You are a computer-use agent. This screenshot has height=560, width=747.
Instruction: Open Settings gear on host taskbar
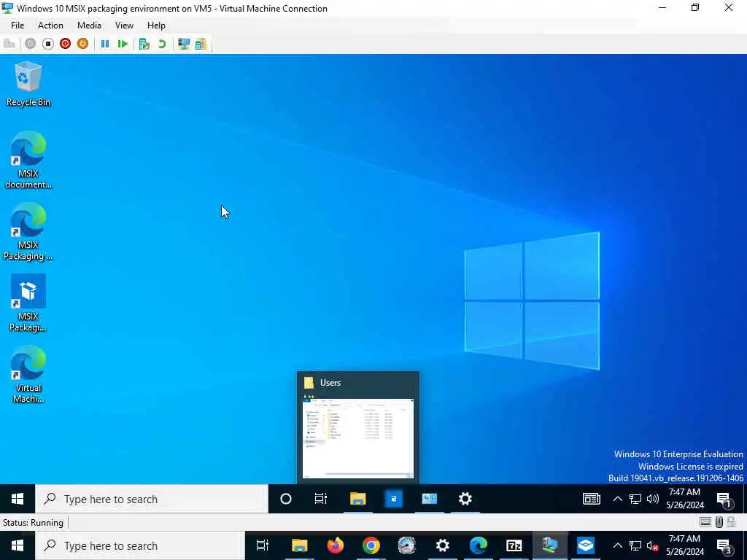pos(443,545)
